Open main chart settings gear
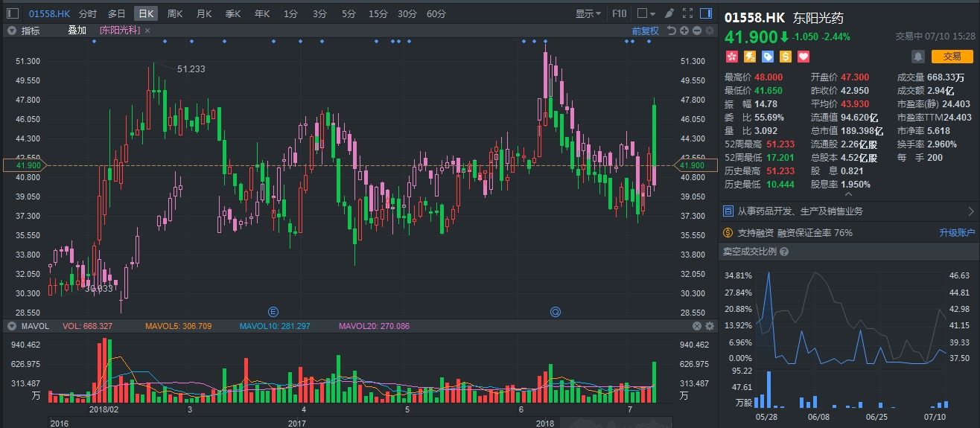Viewport: 980px width, 428px height. click(709, 31)
